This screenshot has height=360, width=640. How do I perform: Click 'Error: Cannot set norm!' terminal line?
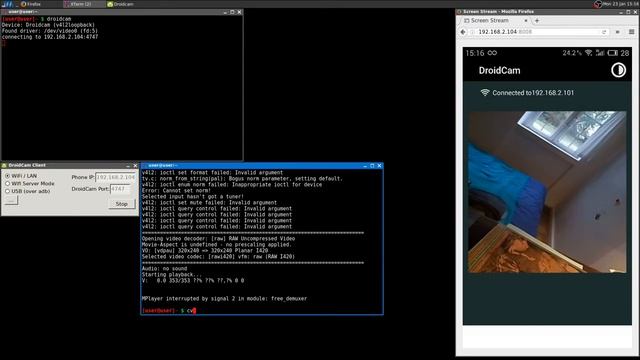tap(176, 191)
